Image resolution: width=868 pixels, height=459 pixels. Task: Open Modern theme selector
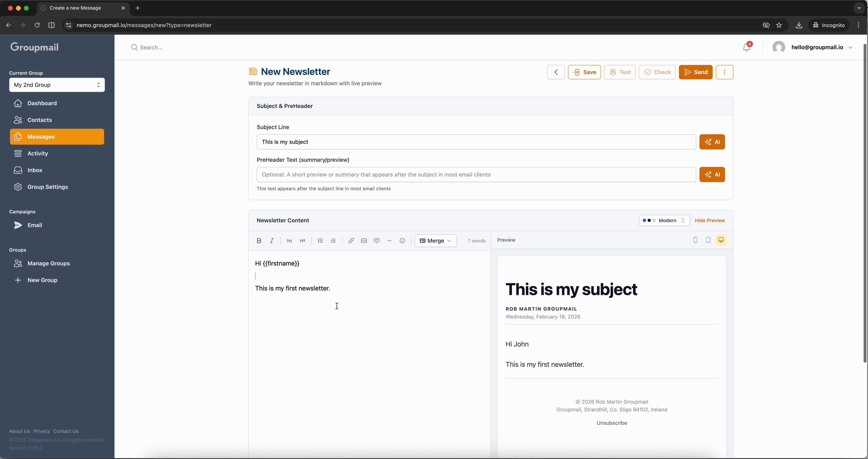coord(664,220)
